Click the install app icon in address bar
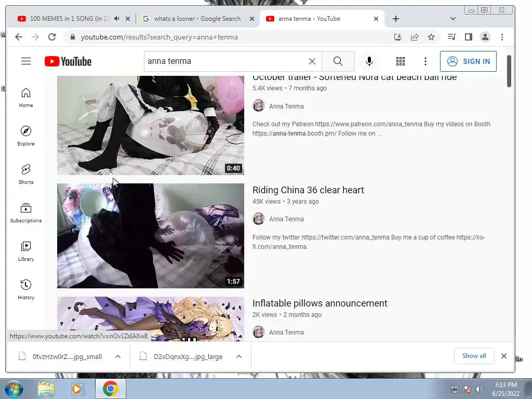The image size is (532, 399). click(398, 37)
